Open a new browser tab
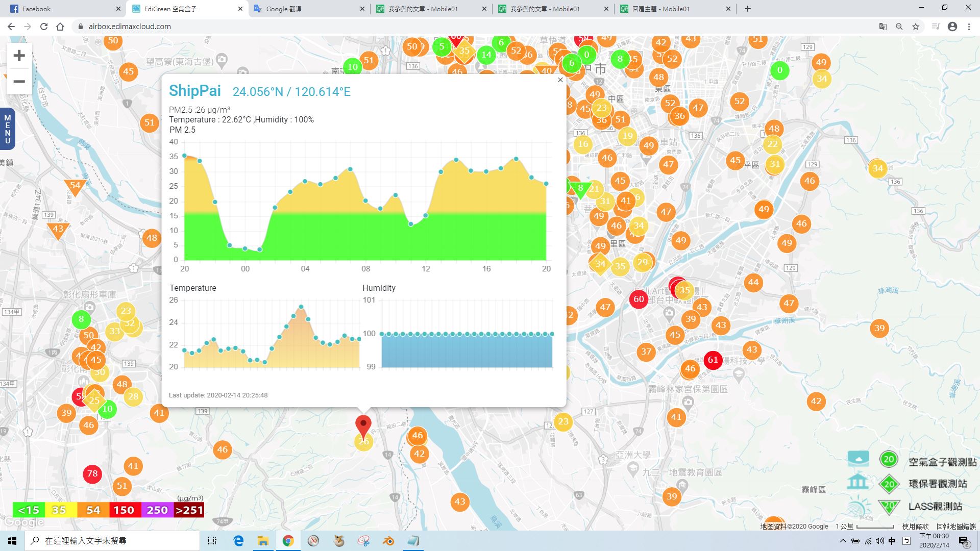This screenshot has width=980, height=551. coord(748,9)
